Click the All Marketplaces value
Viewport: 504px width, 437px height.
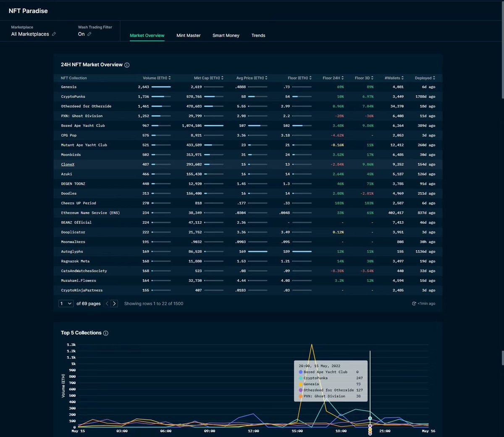30,34
